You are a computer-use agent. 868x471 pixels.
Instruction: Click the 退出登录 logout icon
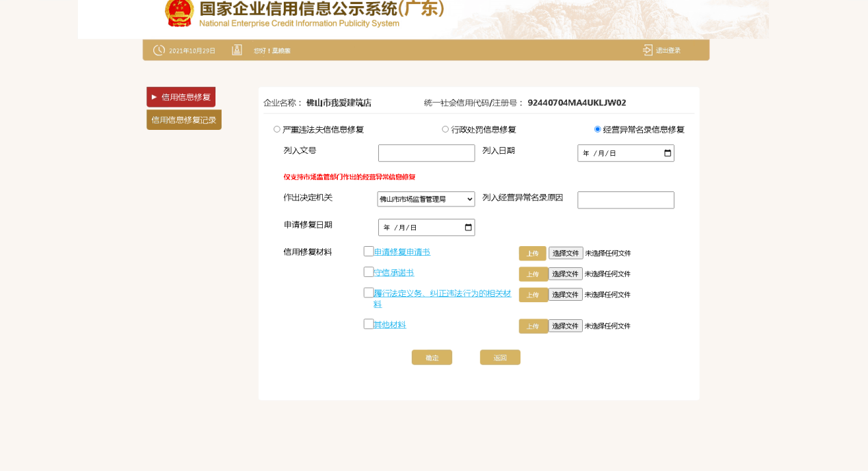[648, 50]
